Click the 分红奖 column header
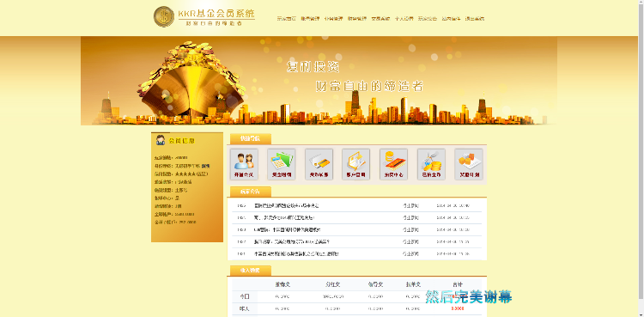The width and height of the screenshot is (644, 317). coord(332,284)
